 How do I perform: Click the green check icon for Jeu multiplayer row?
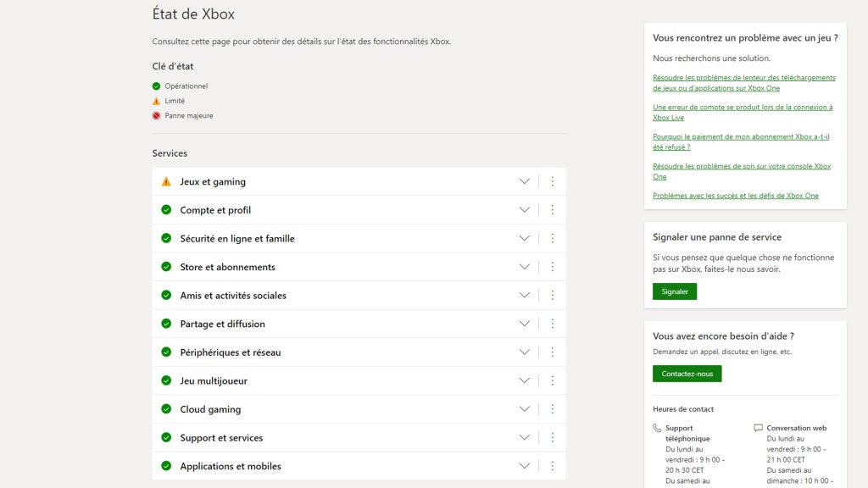(x=165, y=380)
